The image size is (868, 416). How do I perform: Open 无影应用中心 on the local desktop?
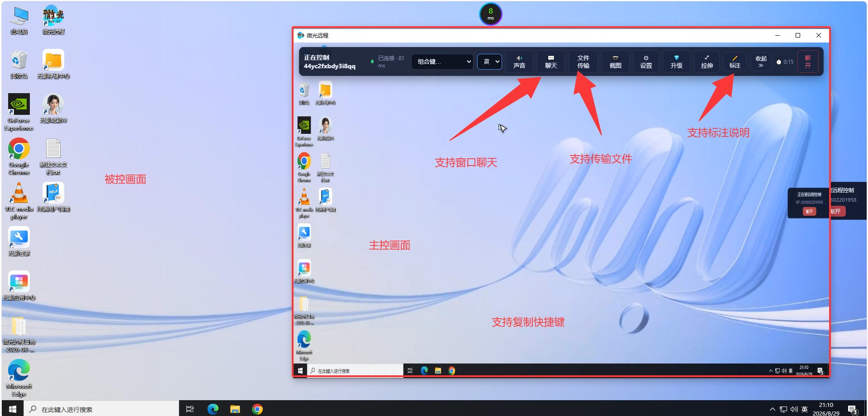[x=19, y=286]
